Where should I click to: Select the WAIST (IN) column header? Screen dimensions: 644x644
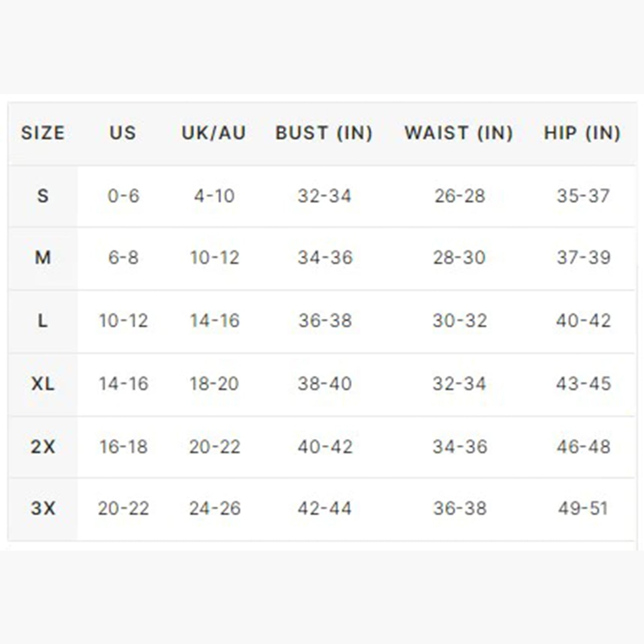coord(459,133)
